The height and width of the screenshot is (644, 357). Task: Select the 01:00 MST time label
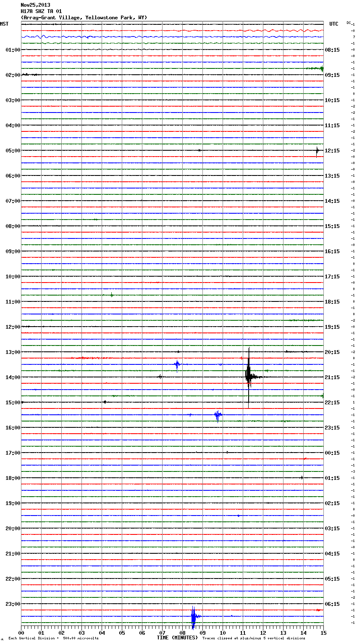13,50
